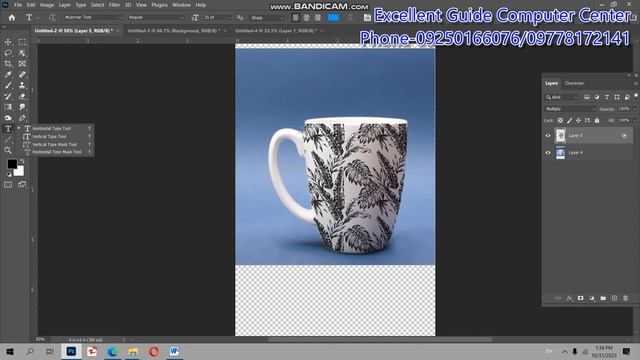Image resolution: width=640 pixels, height=360 pixels.
Task: Open the Filter menu
Action: [114, 5]
